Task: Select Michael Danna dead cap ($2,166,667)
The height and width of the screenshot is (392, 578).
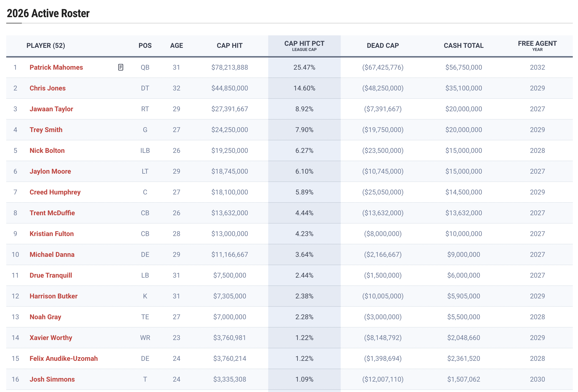Action: [x=383, y=254]
